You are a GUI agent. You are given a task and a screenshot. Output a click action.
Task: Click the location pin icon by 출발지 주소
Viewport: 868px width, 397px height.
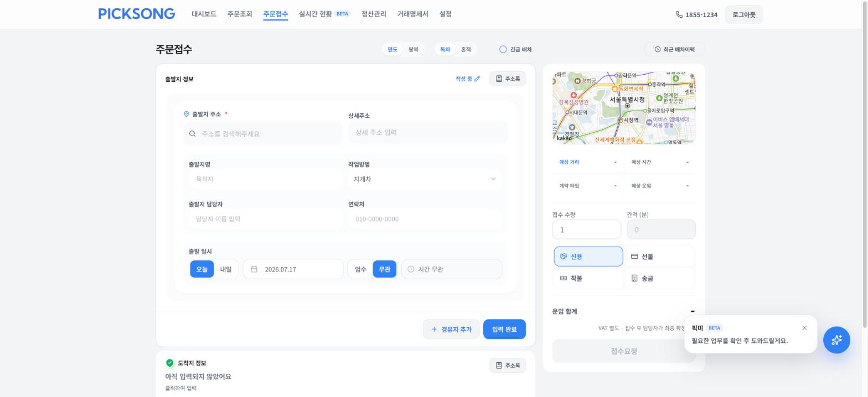click(187, 114)
